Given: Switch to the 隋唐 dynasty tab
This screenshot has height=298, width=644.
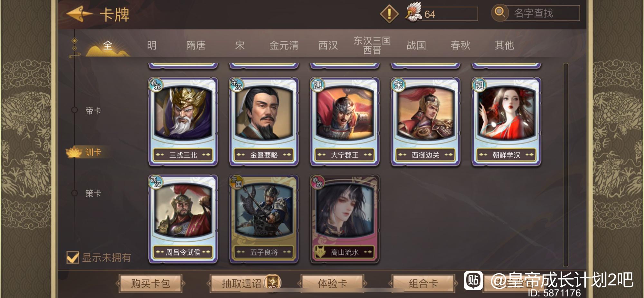Looking at the screenshot, I should [196, 45].
